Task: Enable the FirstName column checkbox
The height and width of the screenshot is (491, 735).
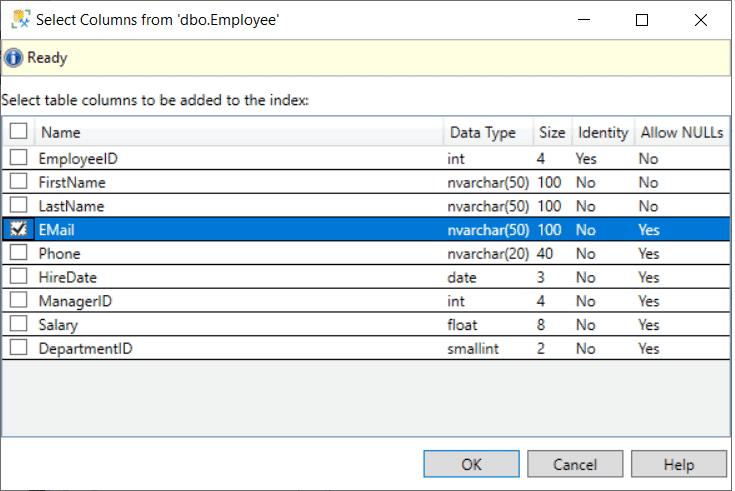Action: click(x=18, y=181)
